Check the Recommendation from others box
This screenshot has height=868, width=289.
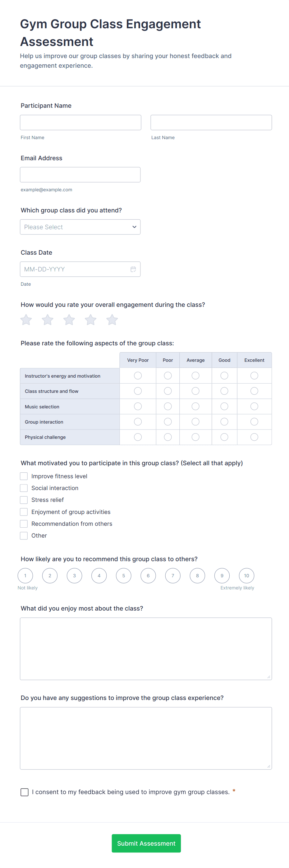click(24, 524)
